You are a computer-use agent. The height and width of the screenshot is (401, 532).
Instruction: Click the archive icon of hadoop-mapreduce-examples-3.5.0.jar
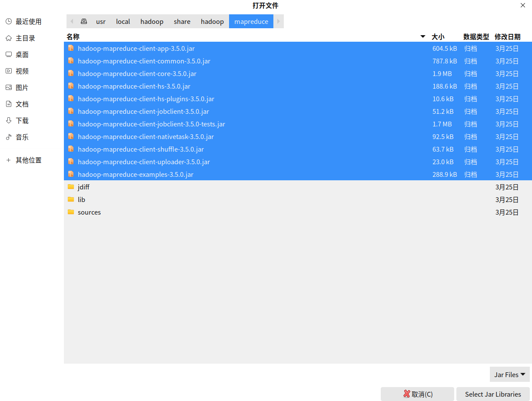click(71, 174)
